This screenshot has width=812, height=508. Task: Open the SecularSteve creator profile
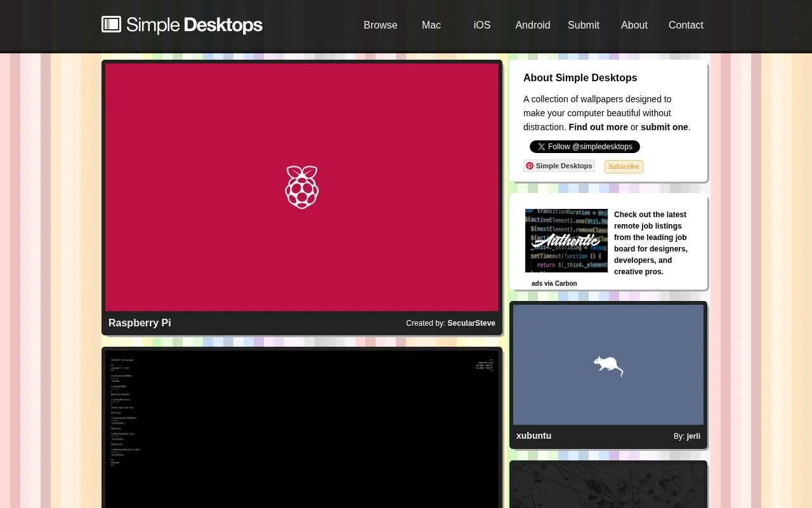coord(471,323)
